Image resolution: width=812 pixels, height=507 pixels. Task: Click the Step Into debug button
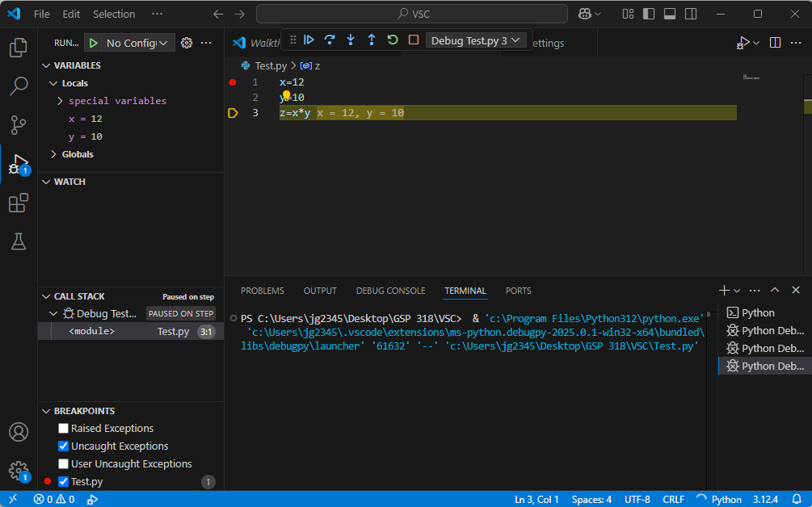[351, 40]
